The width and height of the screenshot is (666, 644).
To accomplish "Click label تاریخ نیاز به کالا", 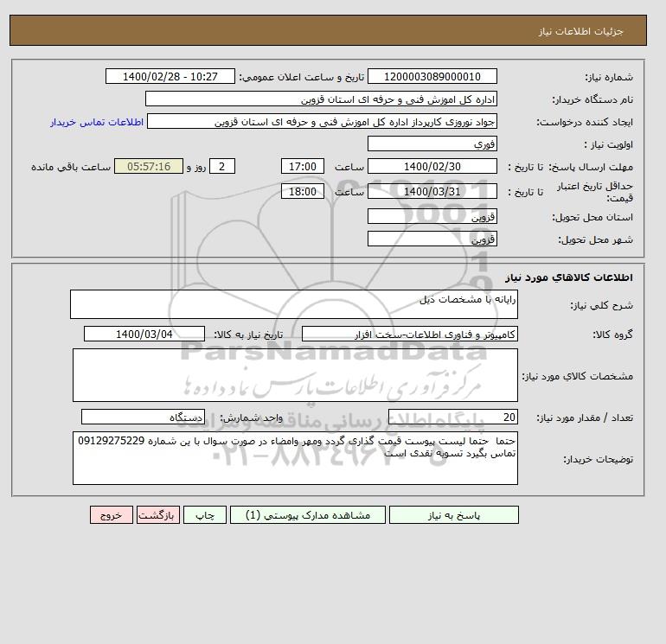I will [248, 335].
